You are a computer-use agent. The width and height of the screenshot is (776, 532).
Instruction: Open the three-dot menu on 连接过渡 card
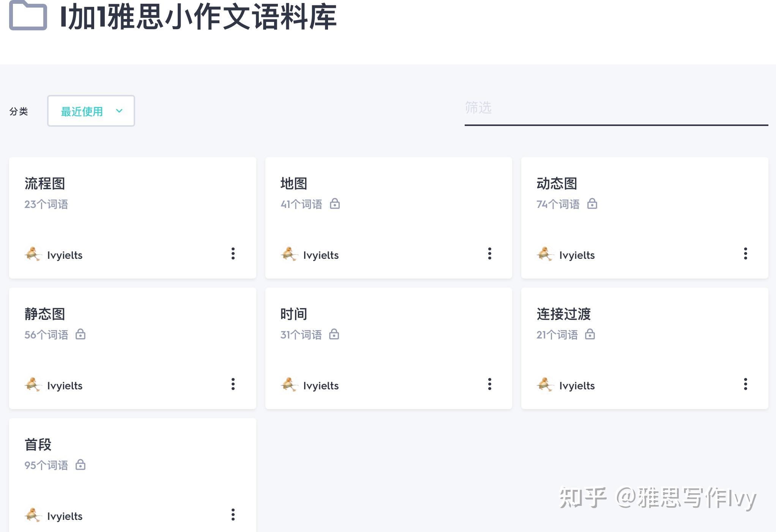coord(745,384)
